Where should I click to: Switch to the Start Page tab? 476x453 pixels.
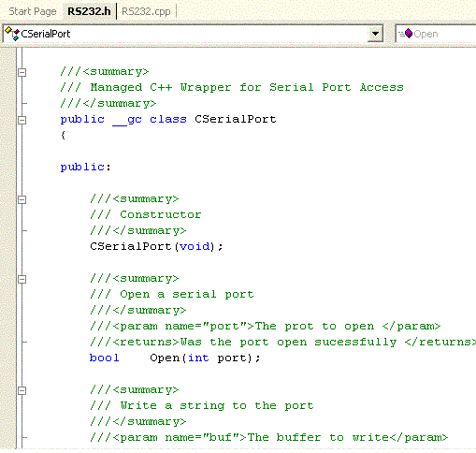33,11
